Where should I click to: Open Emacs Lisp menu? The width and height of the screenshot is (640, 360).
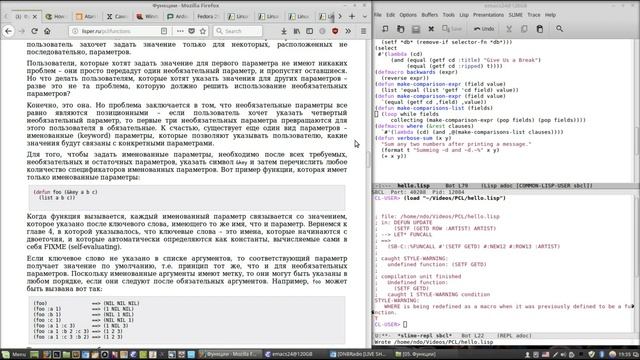tap(464, 15)
